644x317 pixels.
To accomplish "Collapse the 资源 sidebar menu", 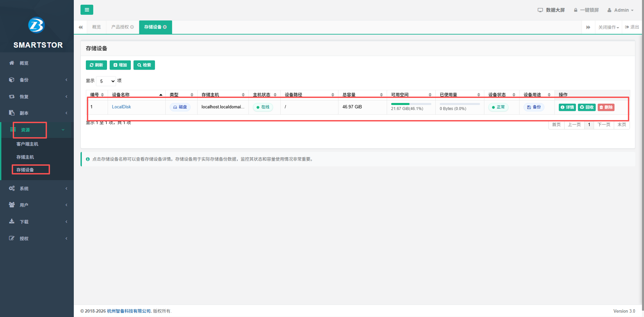I will tap(37, 130).
